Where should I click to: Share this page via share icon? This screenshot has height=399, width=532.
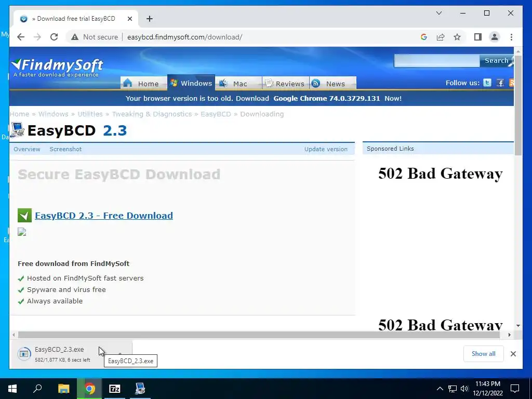tap(441, 37)
